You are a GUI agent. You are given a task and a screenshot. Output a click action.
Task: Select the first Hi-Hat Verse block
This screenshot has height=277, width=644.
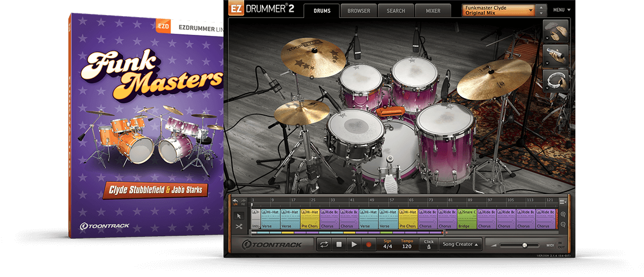click(x=270, y=220)
